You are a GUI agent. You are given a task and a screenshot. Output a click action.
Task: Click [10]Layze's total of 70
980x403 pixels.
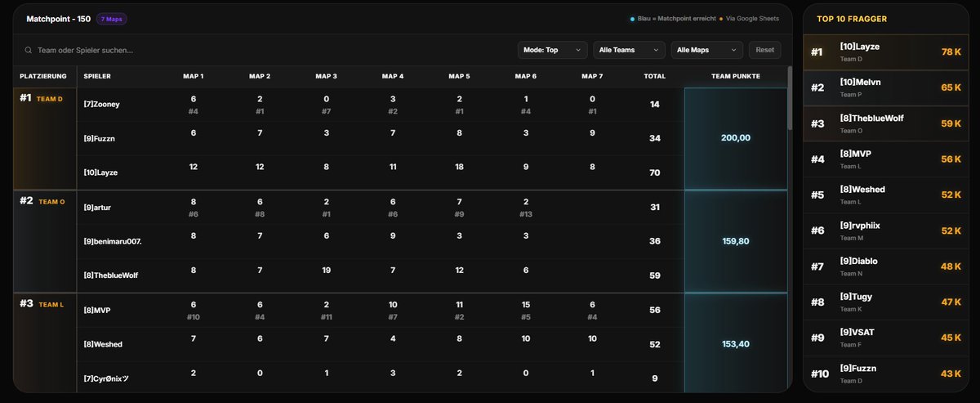point(654,172)
